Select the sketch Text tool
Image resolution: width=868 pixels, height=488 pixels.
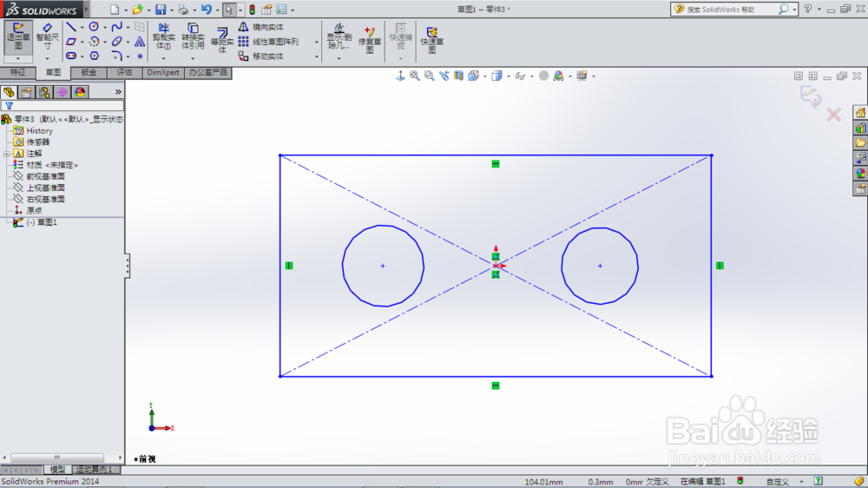[140, 42]
